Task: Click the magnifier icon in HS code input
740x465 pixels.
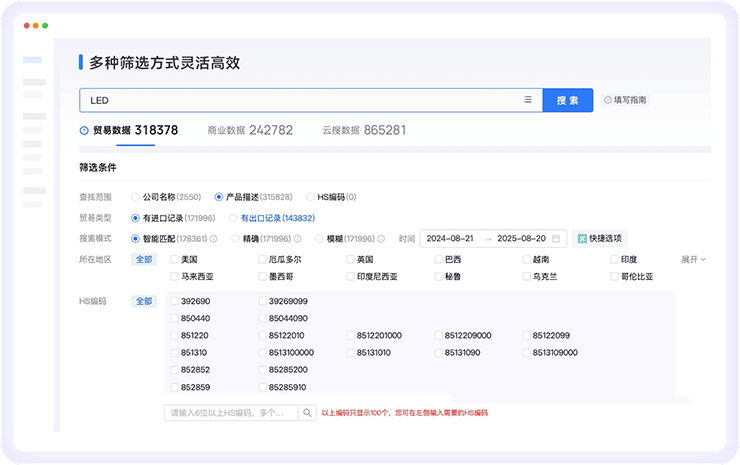Action: [305, 412]
